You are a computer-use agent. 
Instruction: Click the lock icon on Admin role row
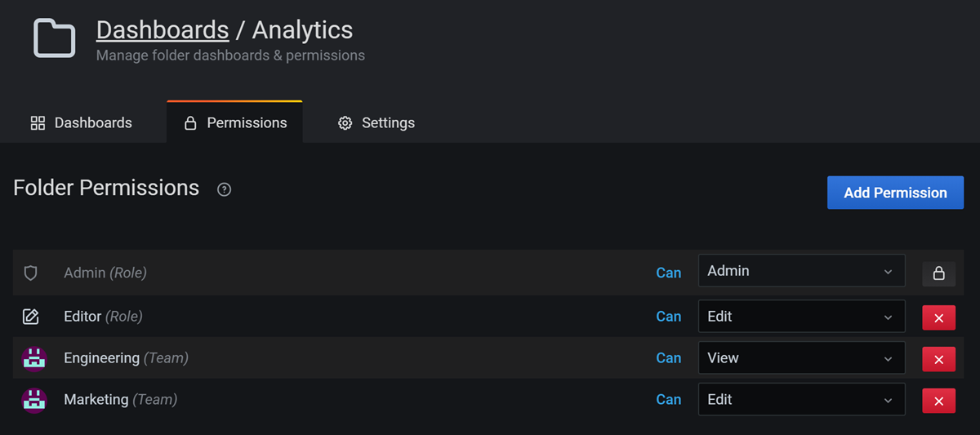click(938, 273)
